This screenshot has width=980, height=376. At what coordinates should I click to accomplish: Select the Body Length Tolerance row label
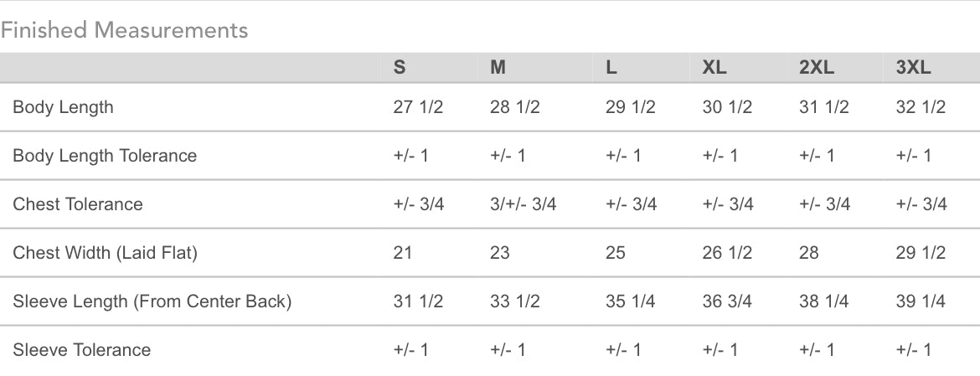click(x=105, y=156)
